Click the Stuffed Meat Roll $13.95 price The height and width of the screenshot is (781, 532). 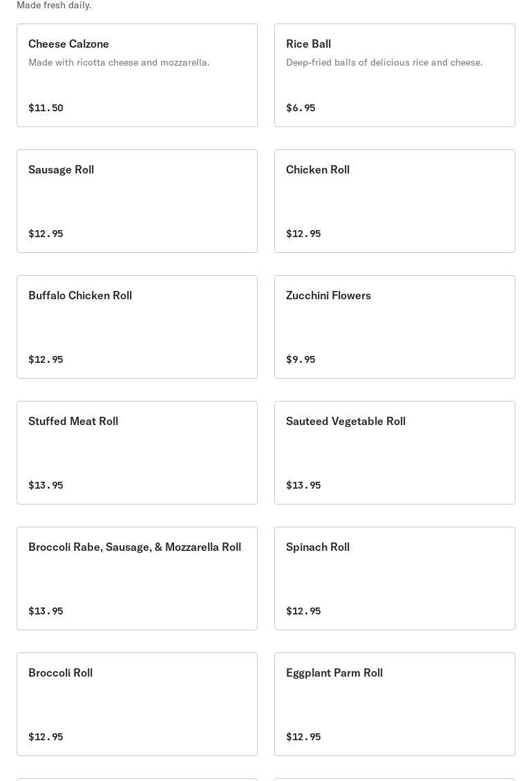coord(46,485)
